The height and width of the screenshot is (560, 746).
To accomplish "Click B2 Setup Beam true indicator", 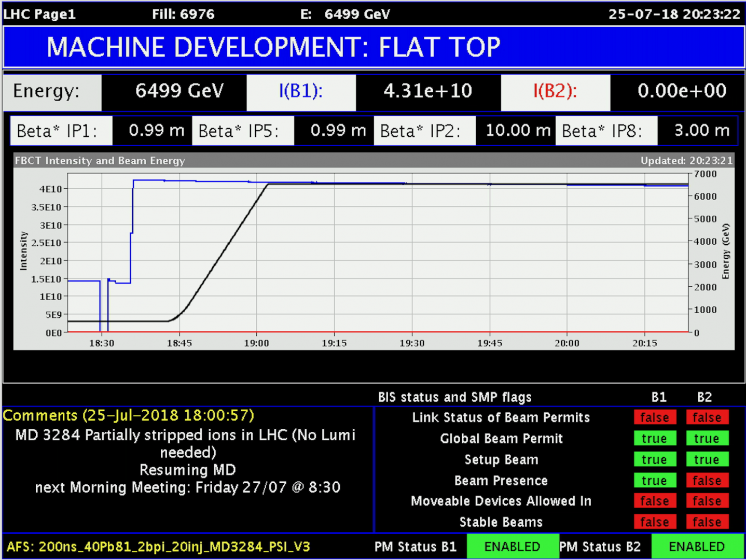I will [707, 459].
